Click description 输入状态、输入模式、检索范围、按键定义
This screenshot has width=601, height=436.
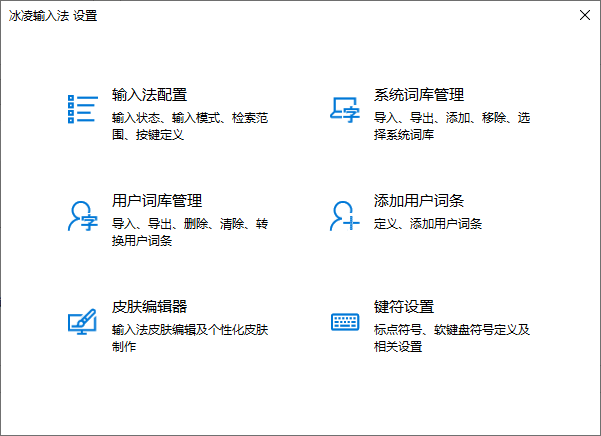[x=190, y=126]
